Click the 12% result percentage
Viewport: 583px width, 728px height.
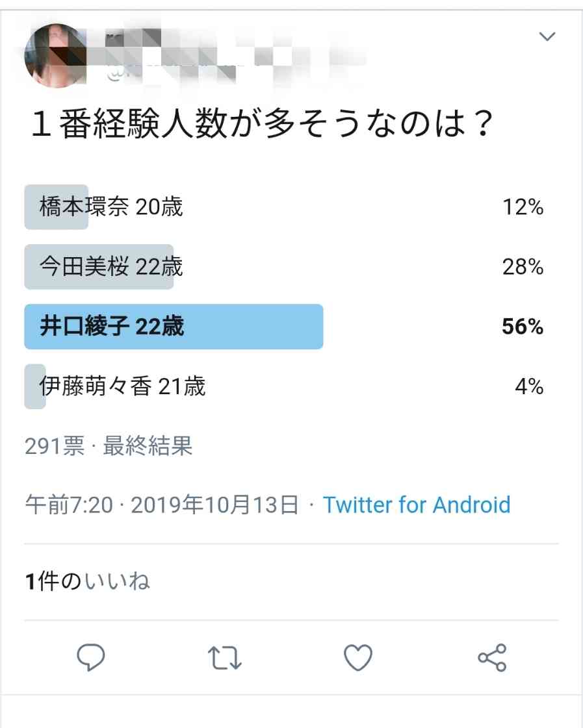tap(523, 207)
